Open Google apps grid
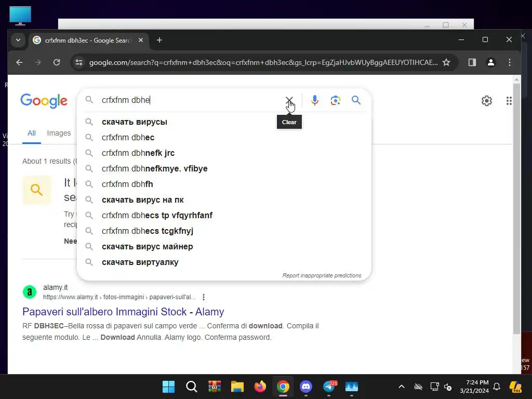This screenshot has width=532, height=399. click(509, 101)
